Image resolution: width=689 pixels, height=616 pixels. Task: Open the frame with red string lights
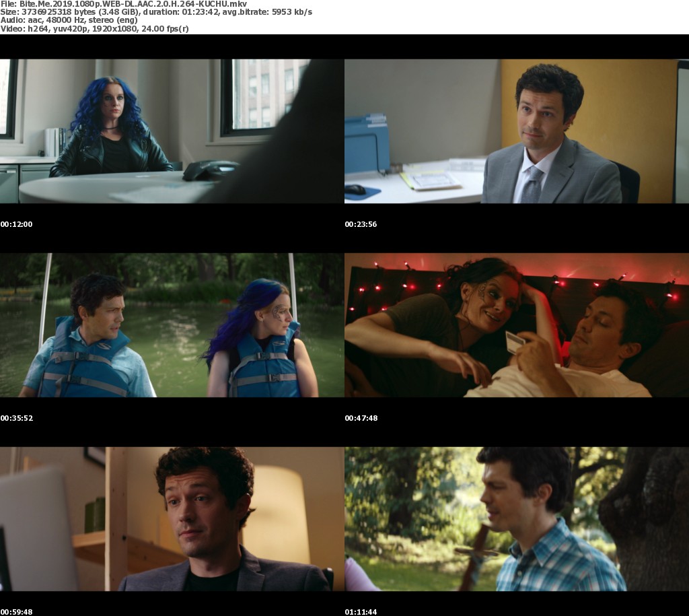(516, 325)
